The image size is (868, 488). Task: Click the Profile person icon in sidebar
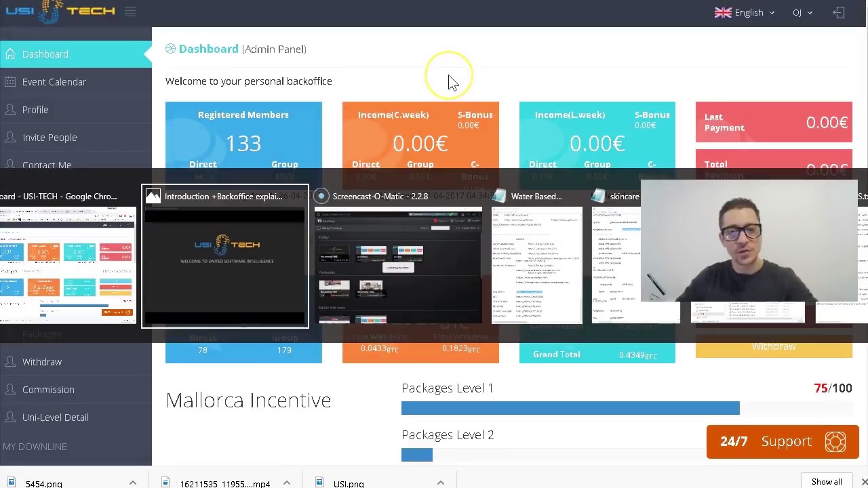tap(10, 110)
